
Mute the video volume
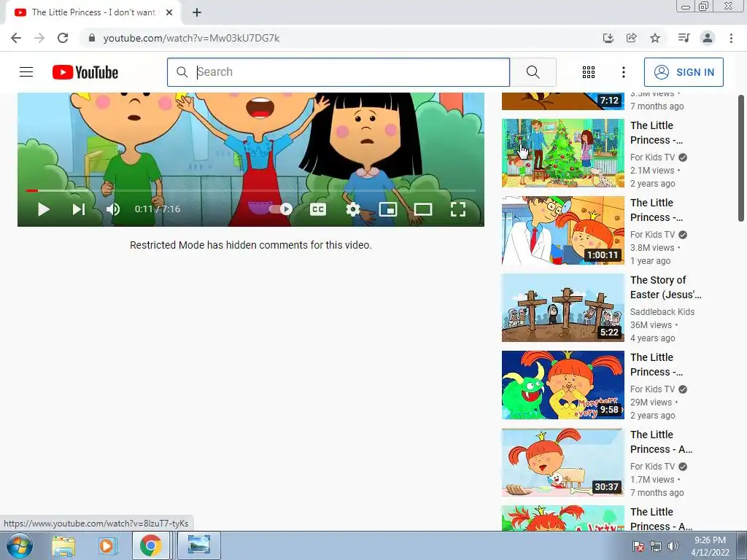[x=113, y=209]
